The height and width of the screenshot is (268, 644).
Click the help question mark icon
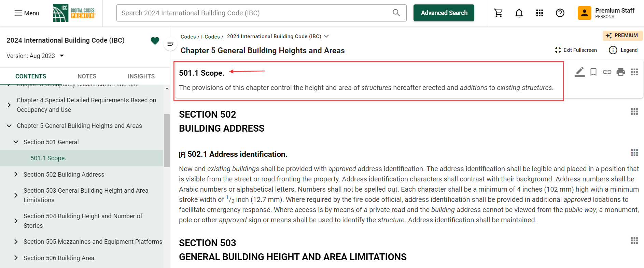[x=560, y=13]
